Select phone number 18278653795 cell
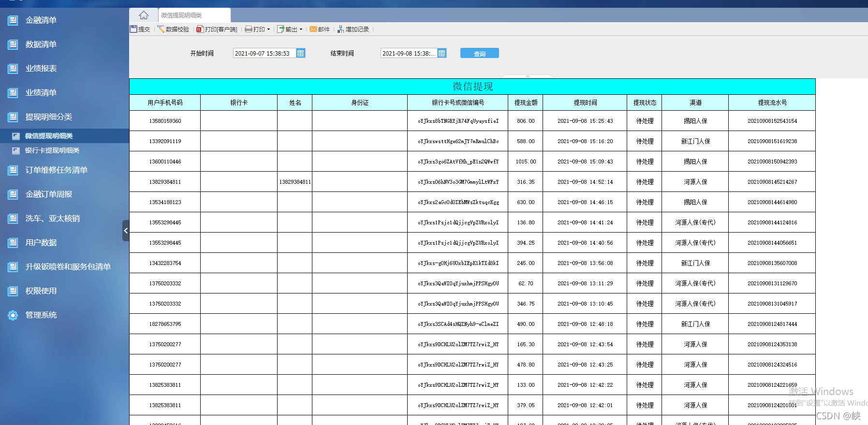 pyautogui.click(x=165, y=324)
